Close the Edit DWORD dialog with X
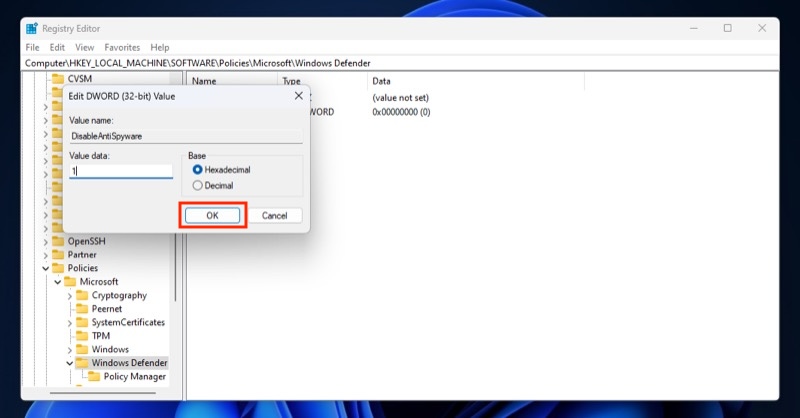Screen dimensions: 800x418 (299, 96)
